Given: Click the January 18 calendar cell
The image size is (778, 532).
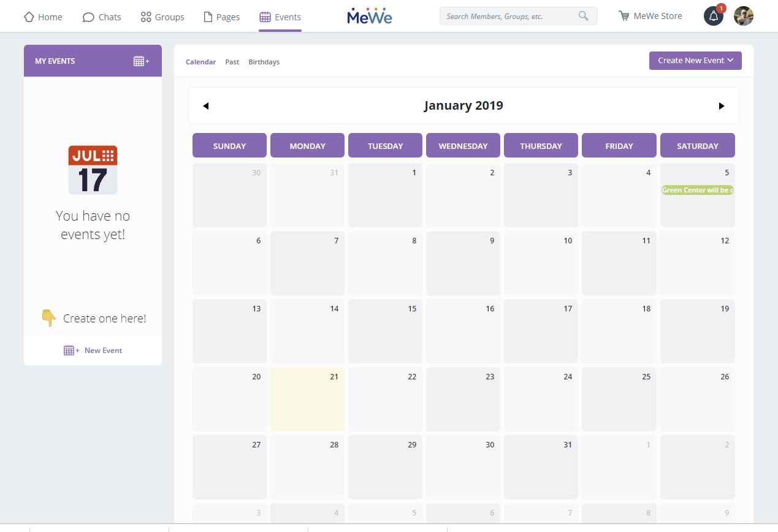Looking at the screenshot, I should click(x=619, y=331).
